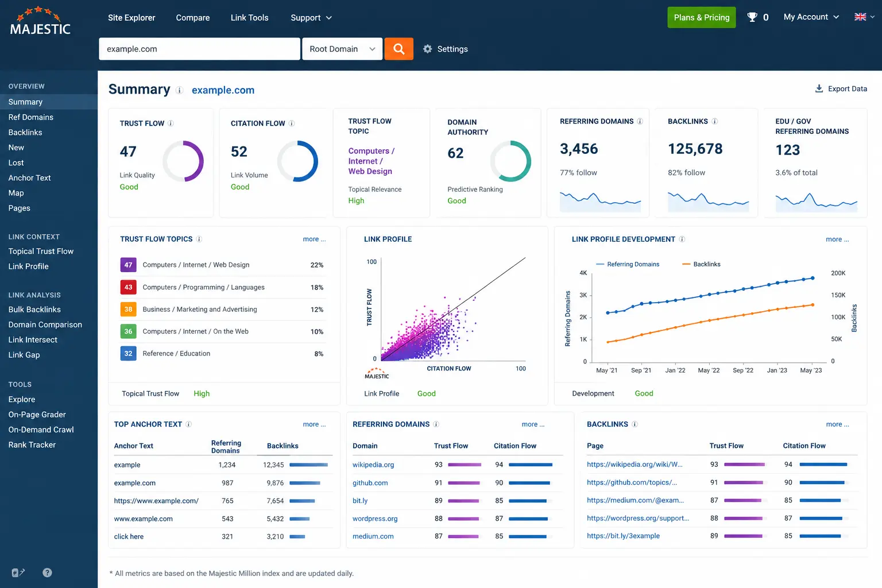Viewport: 882px width, 588px height.
Task: Open Topical Trust Flow sidebar item
Action: click(41, 252)
